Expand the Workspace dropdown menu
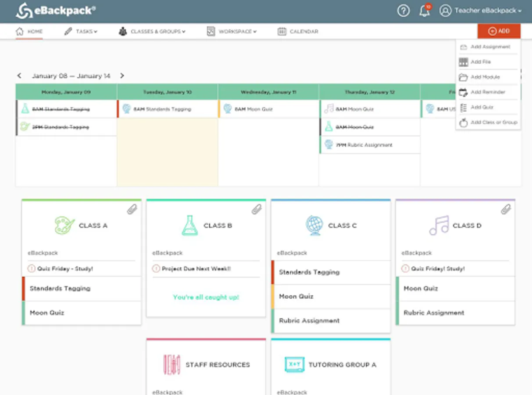This screenshot has height=395, width=532. (x=254, y=32)
